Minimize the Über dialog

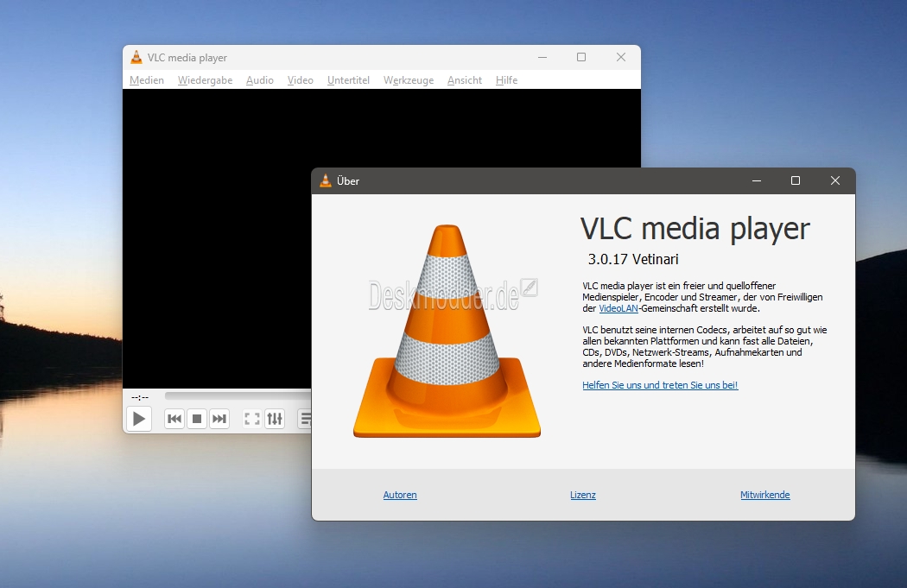[x=757, y=180]
